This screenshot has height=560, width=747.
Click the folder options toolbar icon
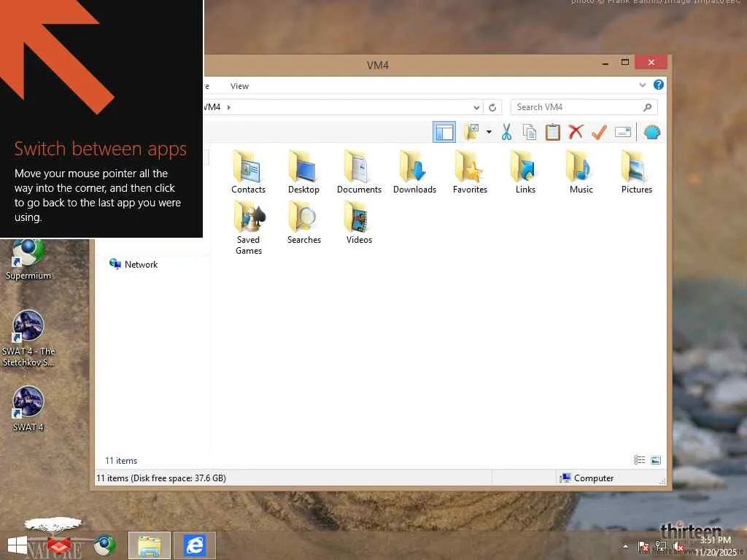click(x=472, y=132)
